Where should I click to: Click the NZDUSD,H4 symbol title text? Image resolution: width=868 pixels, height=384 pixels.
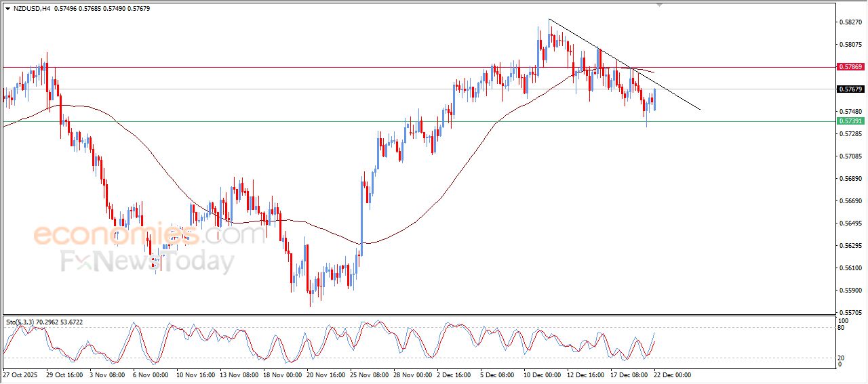click(x=32, y=9)
